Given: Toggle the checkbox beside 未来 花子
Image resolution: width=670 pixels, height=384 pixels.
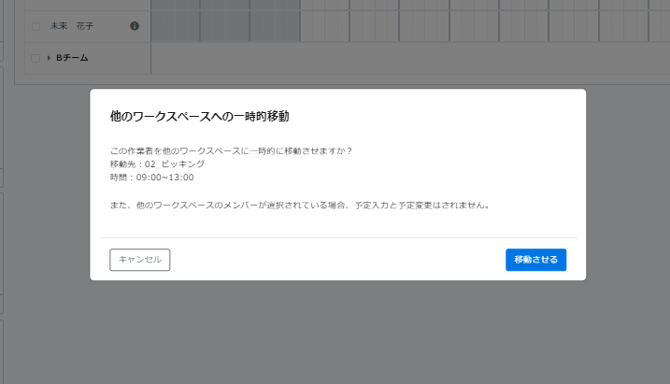Looking at the screenshot, I should 36,26.
